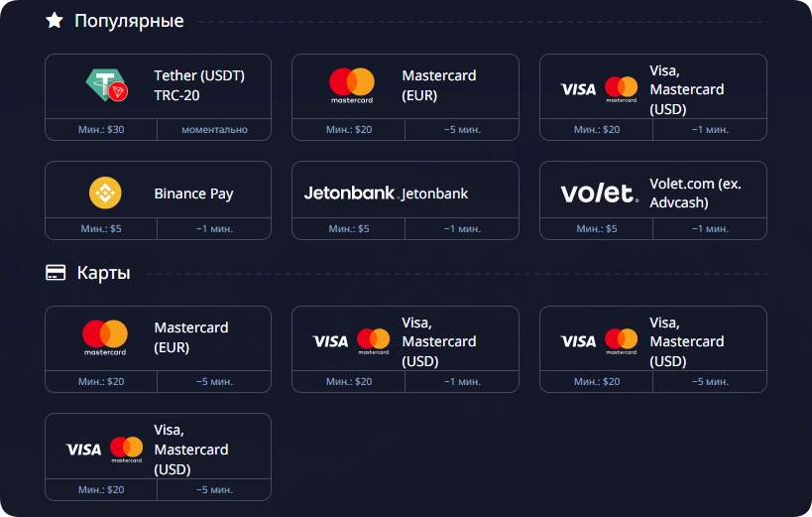Choose Binance Pay deposit option
This screenshot has height=517, width=812.
pyautogui.click(x=158, y=200)
